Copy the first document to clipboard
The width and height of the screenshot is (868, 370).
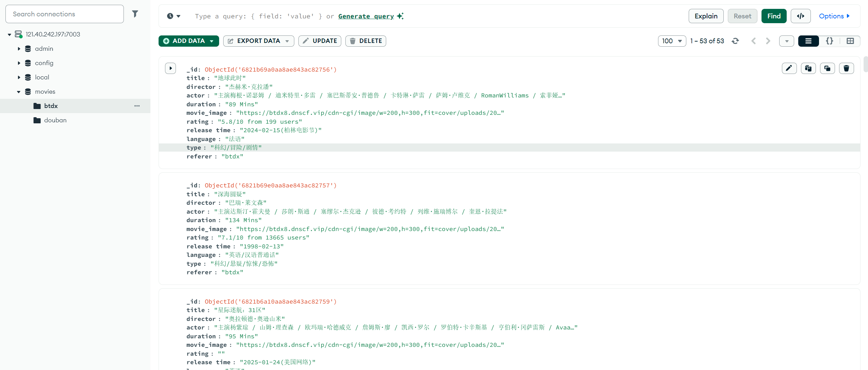(x=808, y=68)
